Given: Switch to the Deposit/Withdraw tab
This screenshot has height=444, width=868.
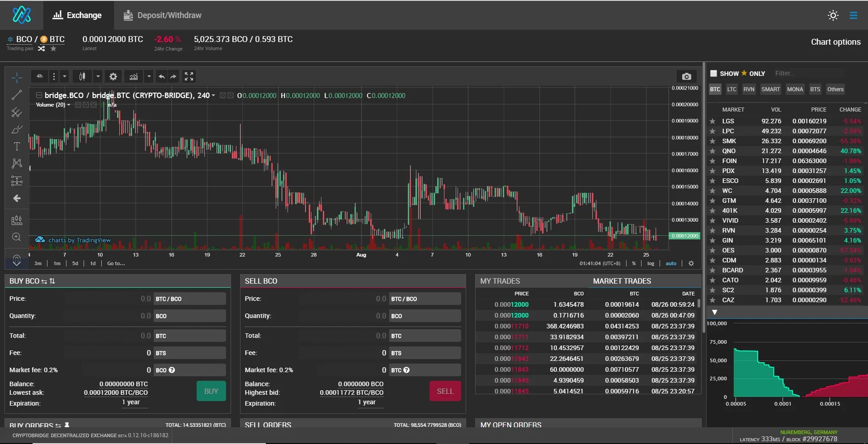Looking at the screenshot, I should (163, 15).
